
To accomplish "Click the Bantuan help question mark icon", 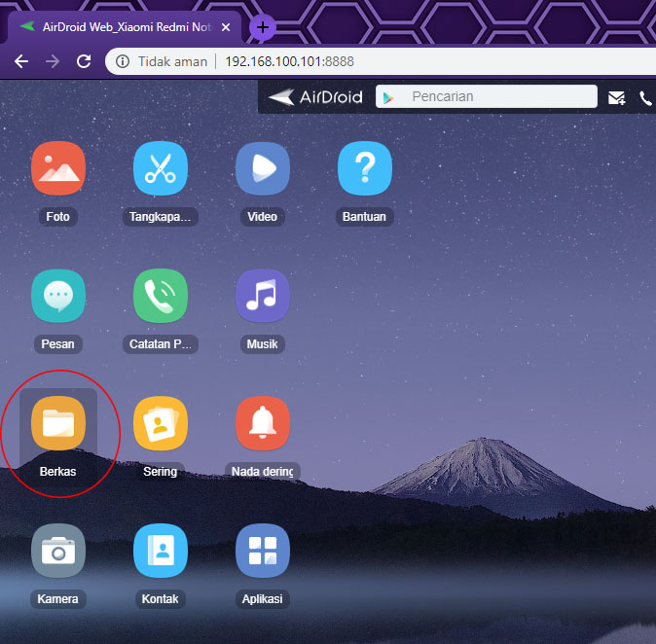I will point(364,169).
